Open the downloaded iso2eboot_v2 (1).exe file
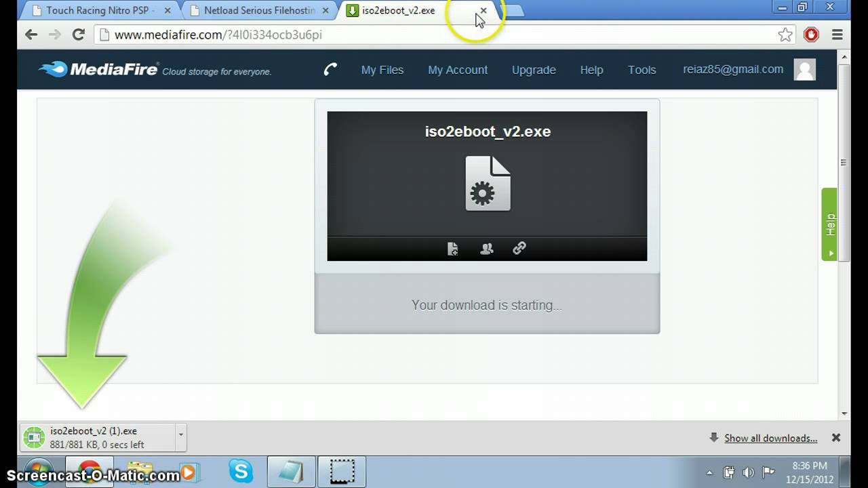The image size is (868, 488). (98, 438)
